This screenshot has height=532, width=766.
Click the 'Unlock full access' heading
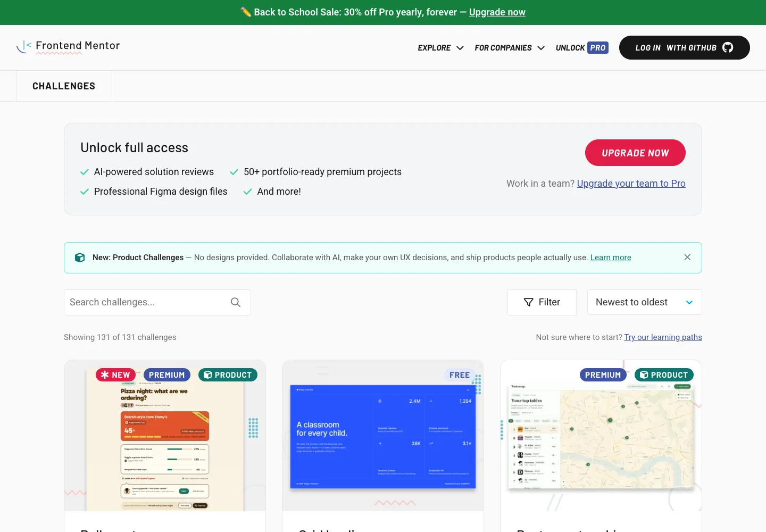click(x=135, y=147)
